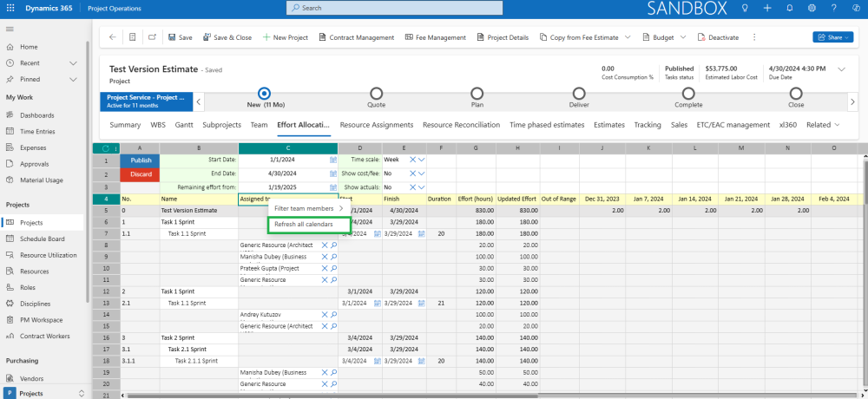The image size is (868, 399).
Task: Expand the Time scale dropdown
Action: (x=422, y=160)
